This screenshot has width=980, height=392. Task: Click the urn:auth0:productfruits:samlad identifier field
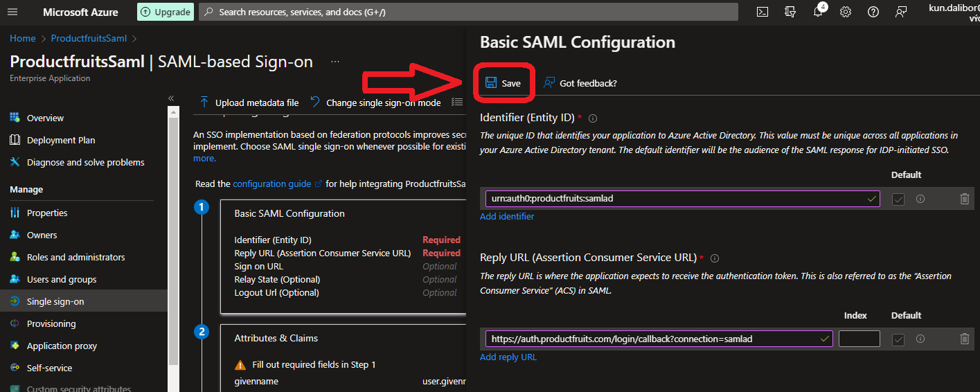coord(682,199)
